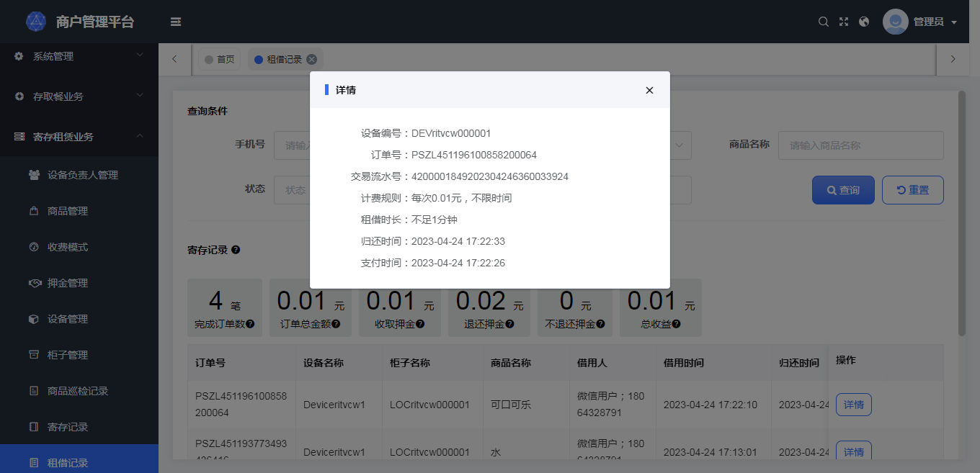Viewport: 980px width, 473px height.
Task: Click help icon beside 总收益
Action: pos(675,324)
